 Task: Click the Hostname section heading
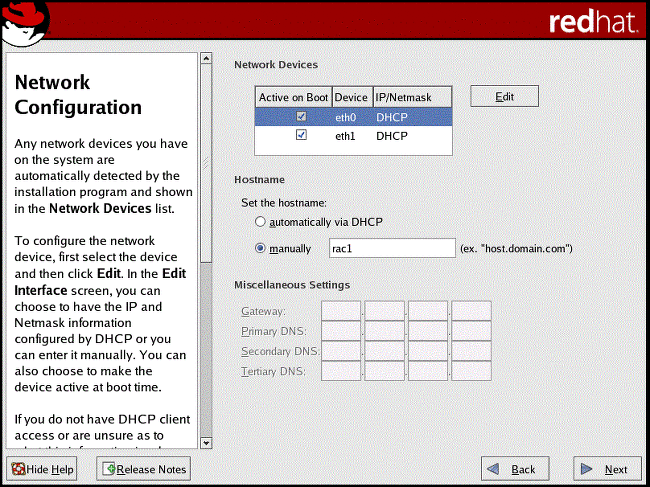[260, 179]
